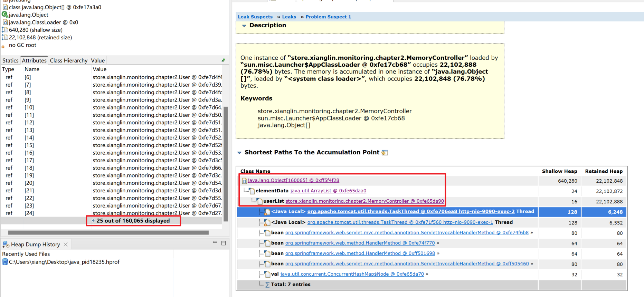
Task: Open the Leak Suspects breadcrumb link
Action: point(255,17)
